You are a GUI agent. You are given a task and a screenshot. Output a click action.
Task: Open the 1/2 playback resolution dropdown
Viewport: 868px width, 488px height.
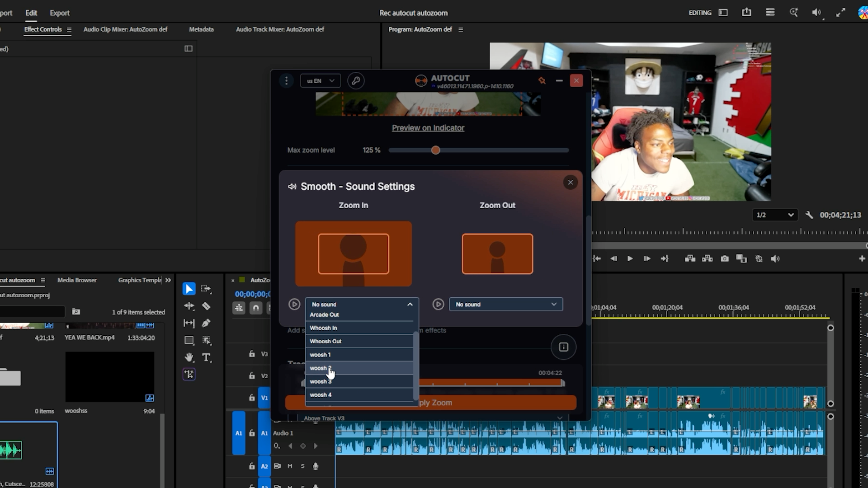(775, 215)
